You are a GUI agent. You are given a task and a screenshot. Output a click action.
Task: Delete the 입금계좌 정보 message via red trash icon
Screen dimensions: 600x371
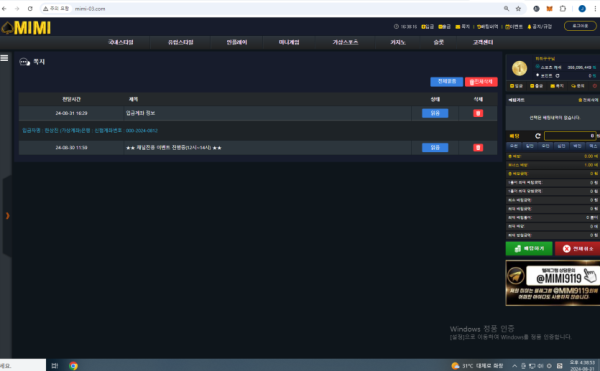[x=478, y=113]
